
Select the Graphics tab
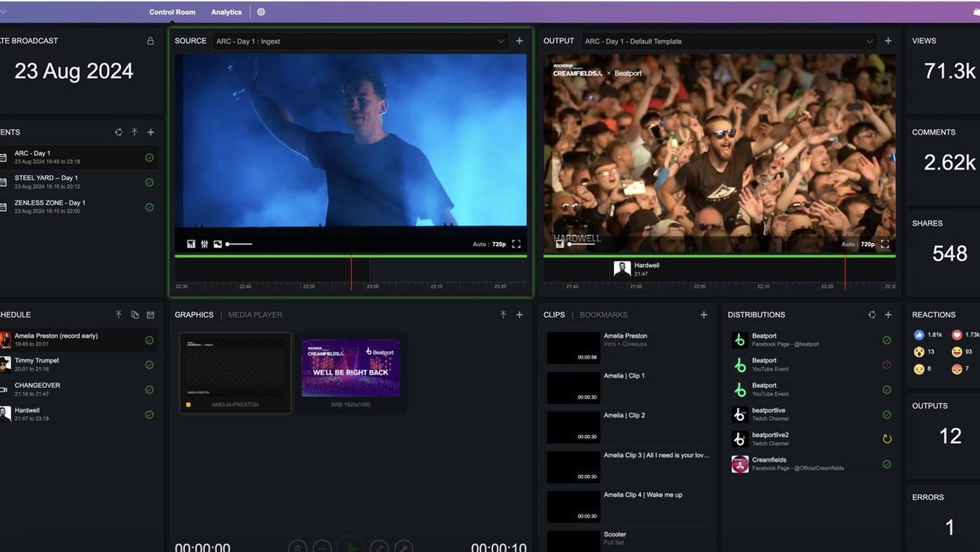click(194, 315)
